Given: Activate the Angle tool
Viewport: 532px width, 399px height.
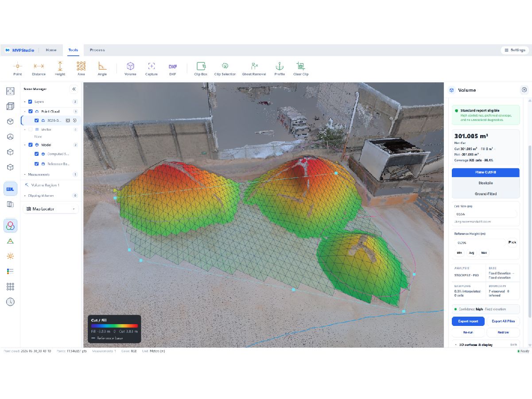Looking at the screenshot, I should point(102,69).
